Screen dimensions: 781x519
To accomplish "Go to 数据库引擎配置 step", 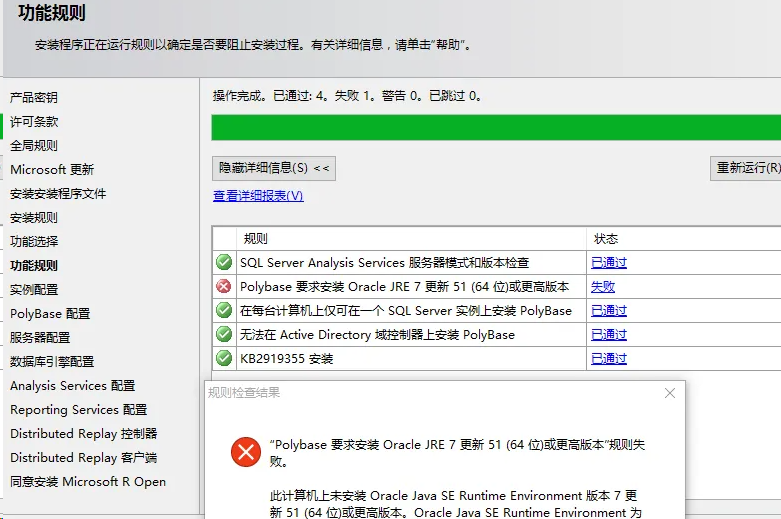I will click(52, 361).
